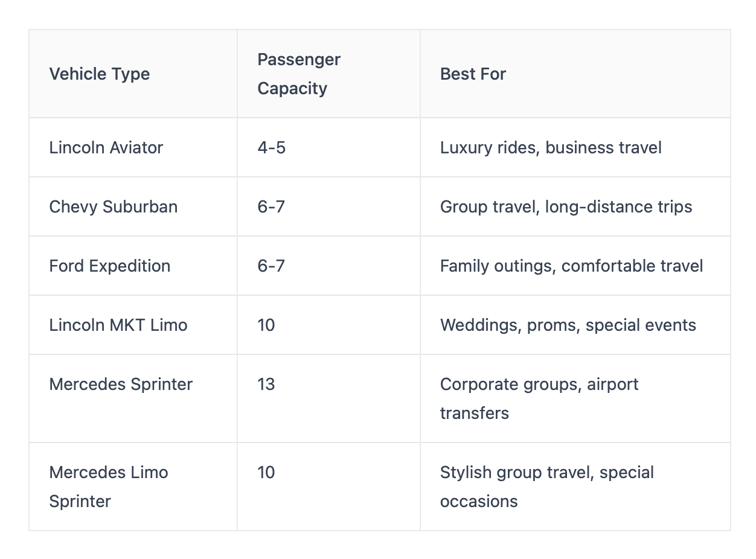The image size is (756, 559).
Task: Click Lincoln MKT Limo's capacity of 10
Action: 266,325
